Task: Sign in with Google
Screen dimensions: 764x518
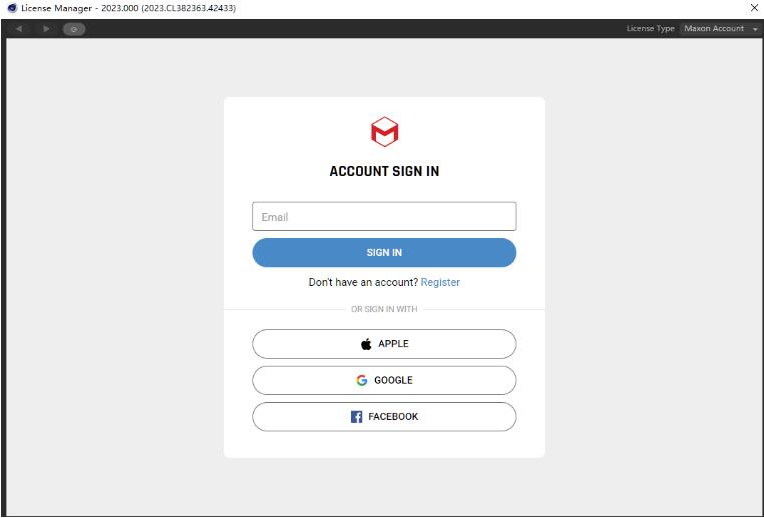Action: click(384, 380)
